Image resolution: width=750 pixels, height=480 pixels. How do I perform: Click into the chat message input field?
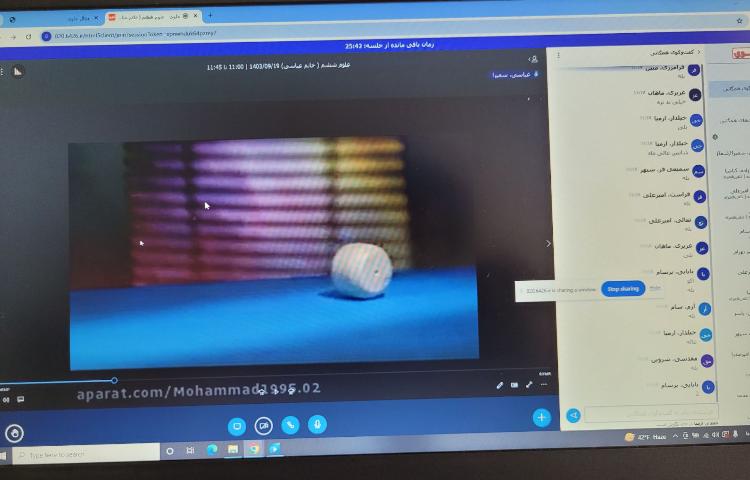[x=650, y=413]
